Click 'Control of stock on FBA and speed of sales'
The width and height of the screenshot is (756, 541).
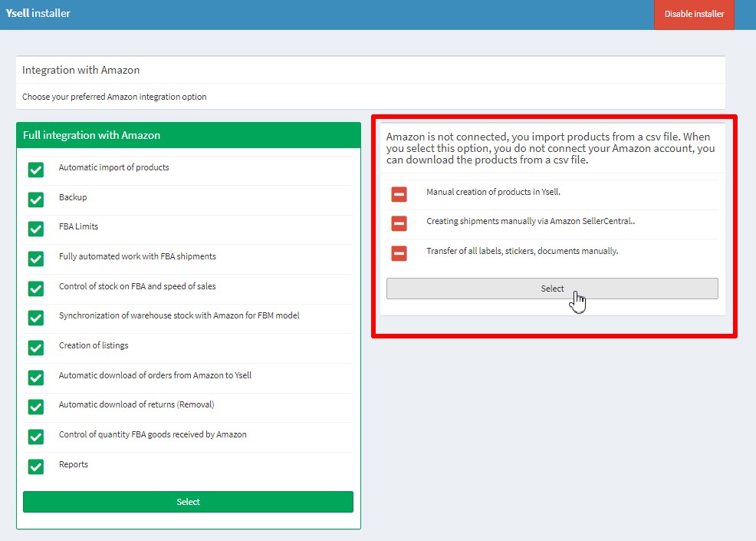pos(137,286)
